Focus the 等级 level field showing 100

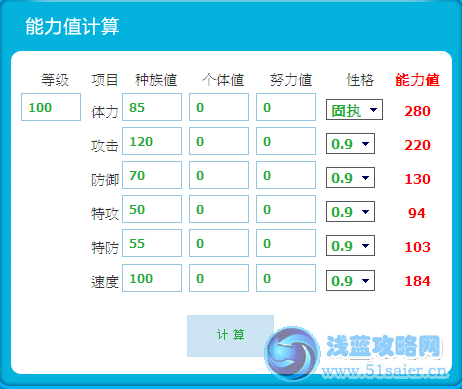pos(51,107)
